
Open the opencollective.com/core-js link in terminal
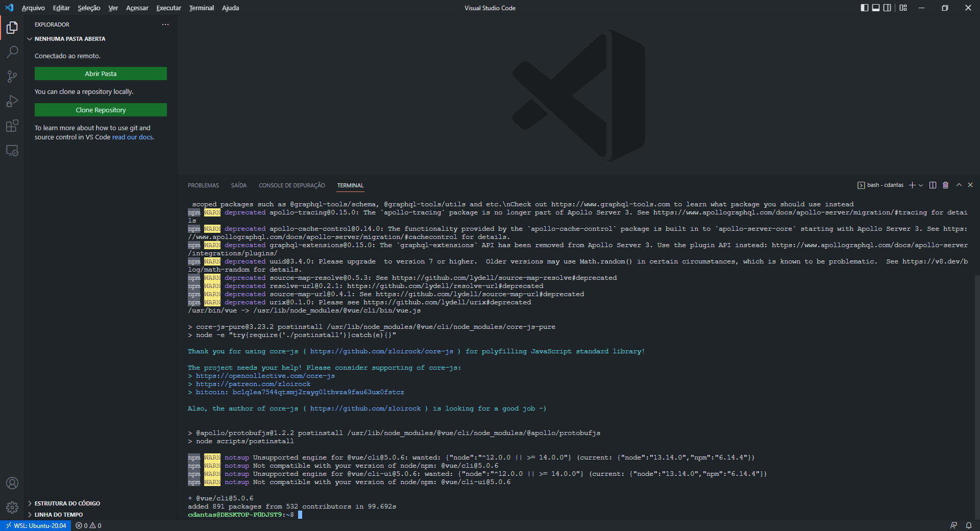[265, 376]
